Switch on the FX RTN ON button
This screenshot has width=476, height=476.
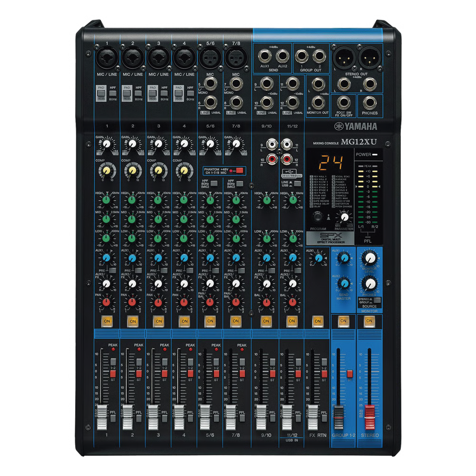click(317, 321)
